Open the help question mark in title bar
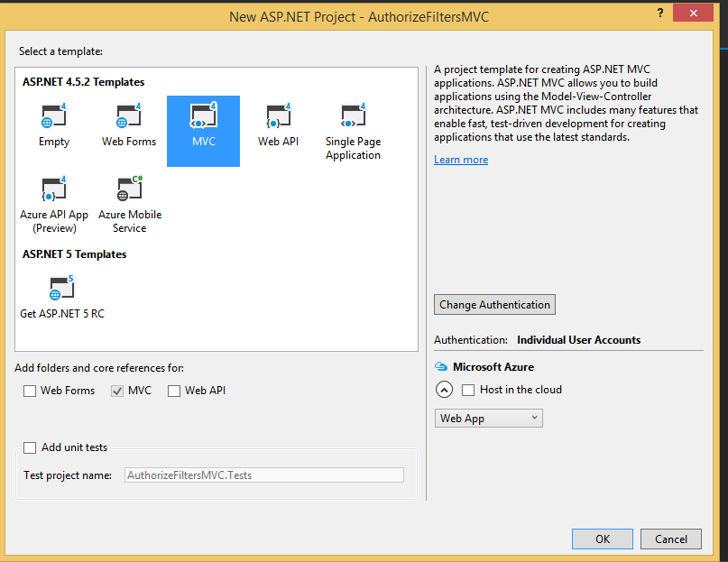The width and height of the screenshot is (728, 562). click(660, 13)
